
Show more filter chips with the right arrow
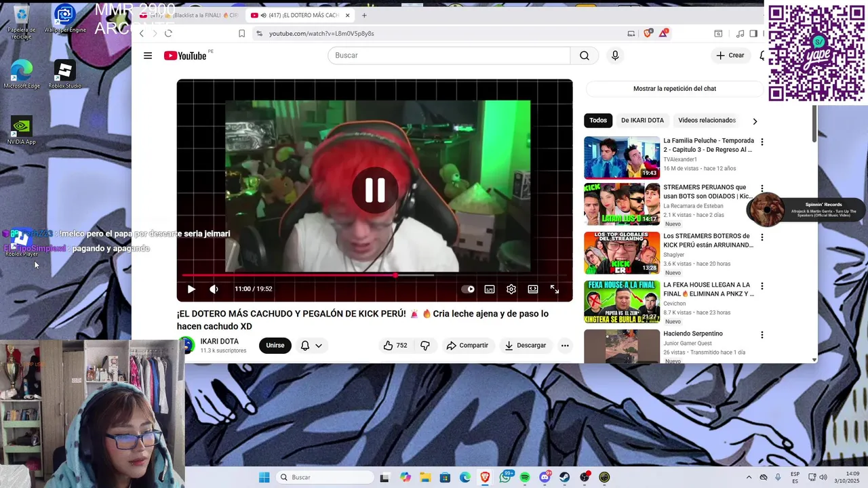pos(755,121)
